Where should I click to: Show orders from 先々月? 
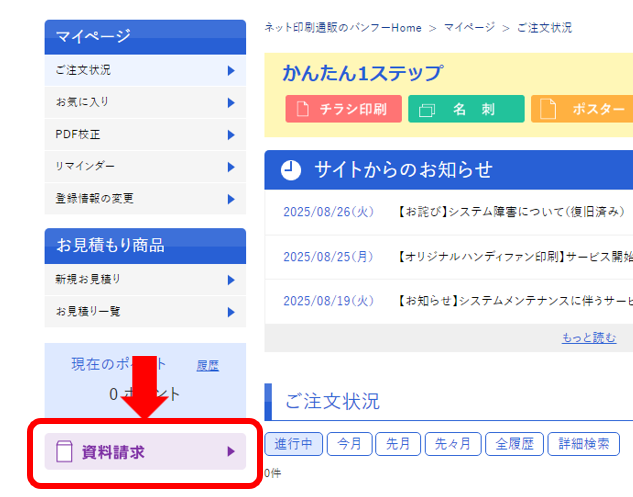[452, 444]
